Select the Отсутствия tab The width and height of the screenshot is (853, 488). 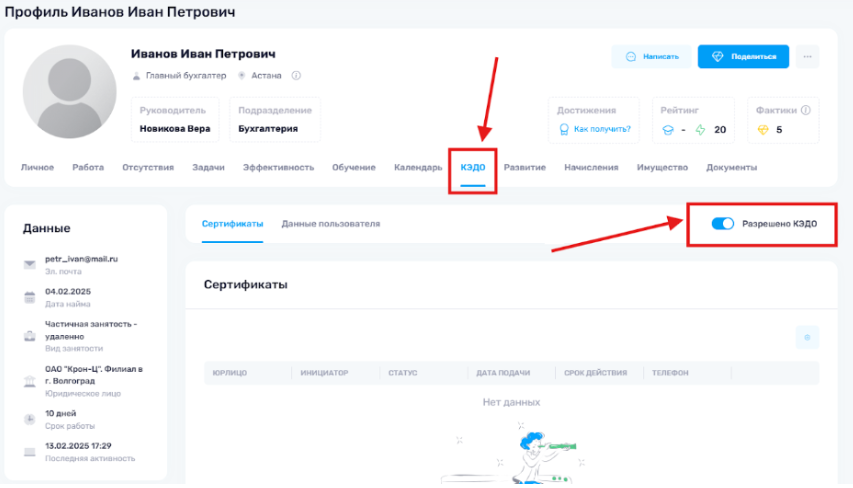(147, 167)
